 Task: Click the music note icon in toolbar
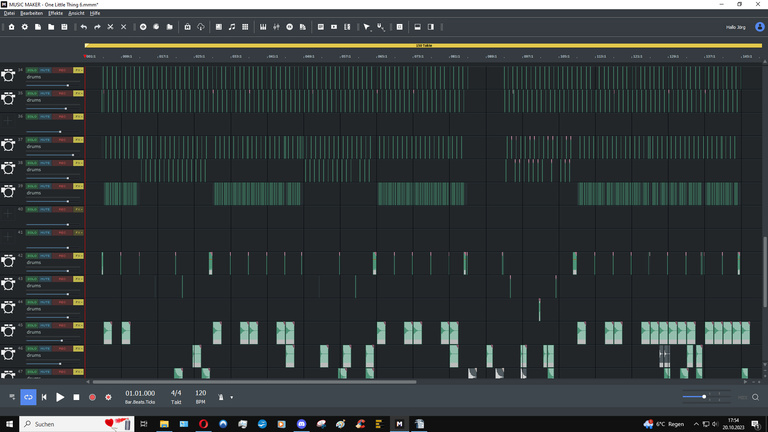point(232,27)
